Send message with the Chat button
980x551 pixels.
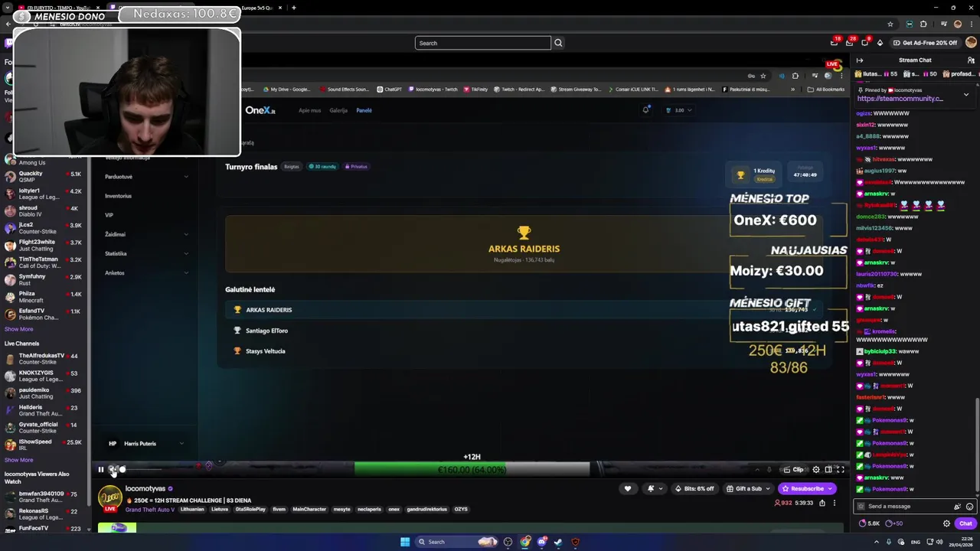point(965,523)
